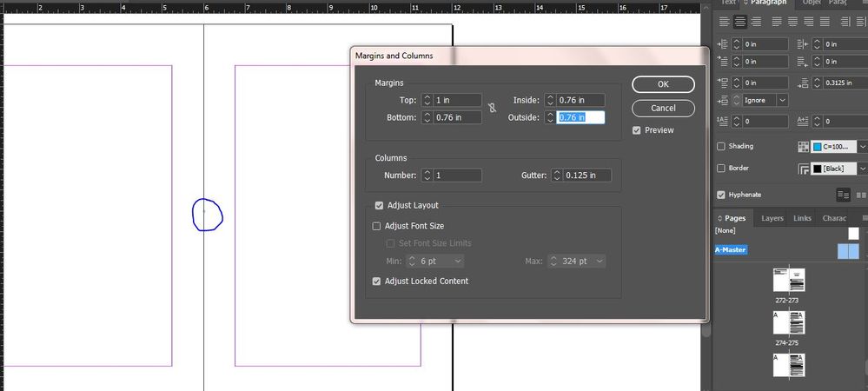Switch to the Pages tab
Image resolution: width=868 pixels, height=391 pixels.
tap(732, 218)
